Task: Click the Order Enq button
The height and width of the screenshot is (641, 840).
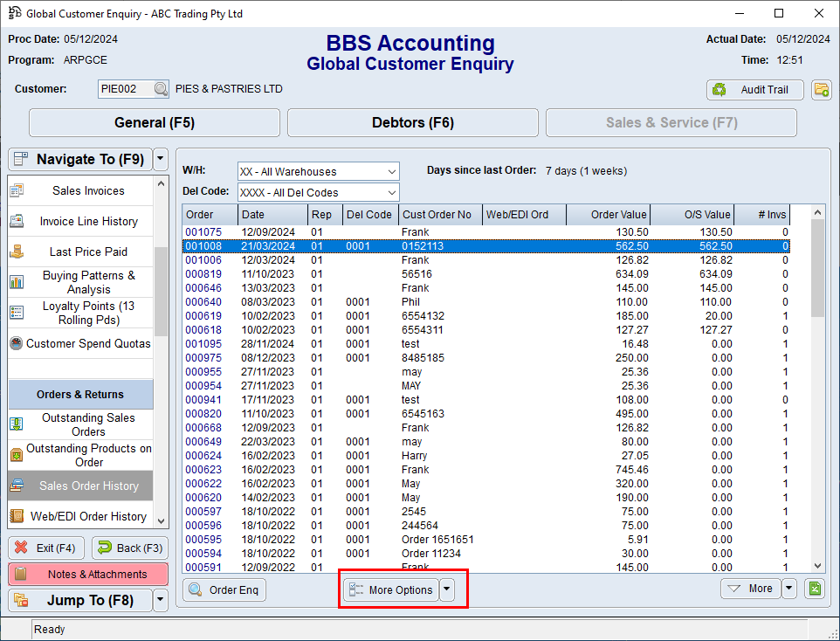Action: pyautogui.click(x=224, y=589)
